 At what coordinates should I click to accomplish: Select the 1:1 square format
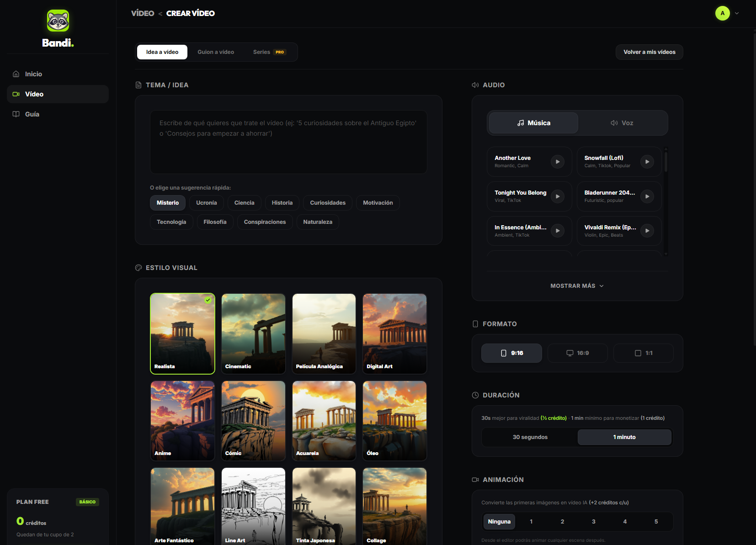pyautogui.click(x=643, y=353)
